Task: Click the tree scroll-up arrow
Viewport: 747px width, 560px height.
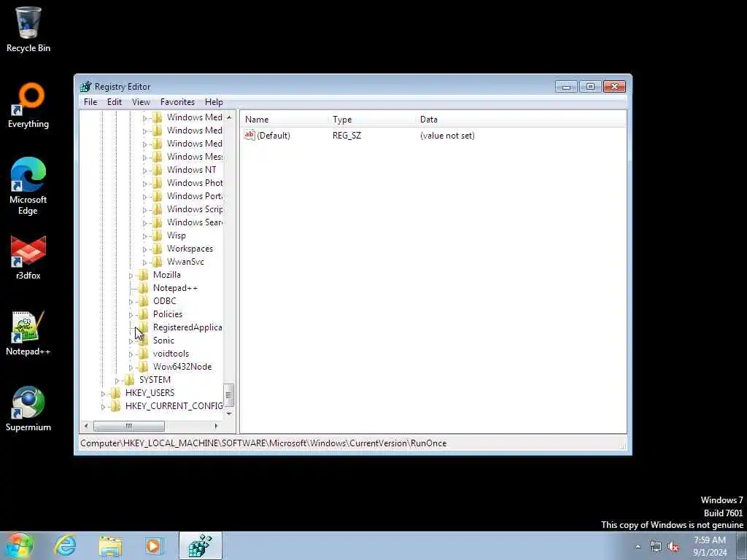Action: [x=228, y=117]
